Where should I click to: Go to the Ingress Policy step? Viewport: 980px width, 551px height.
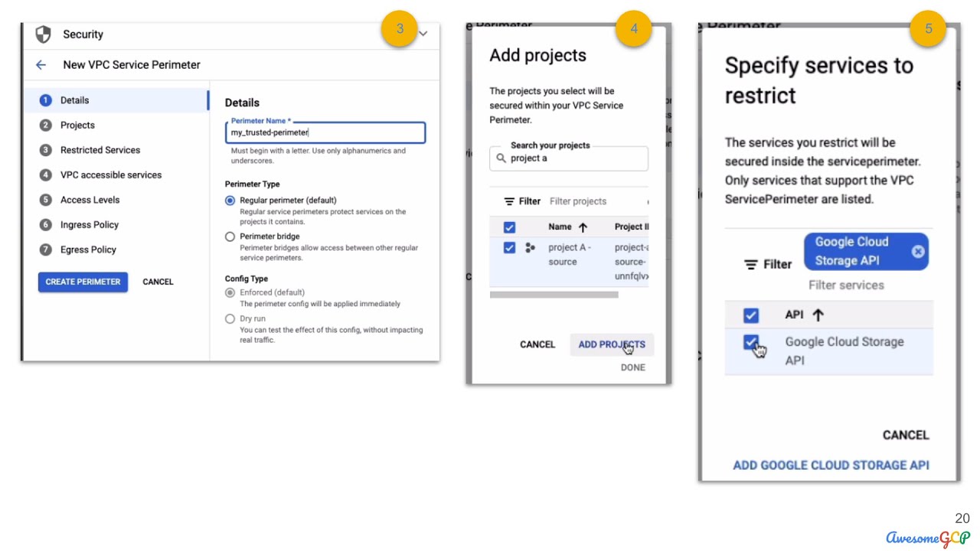click(90, 225)
